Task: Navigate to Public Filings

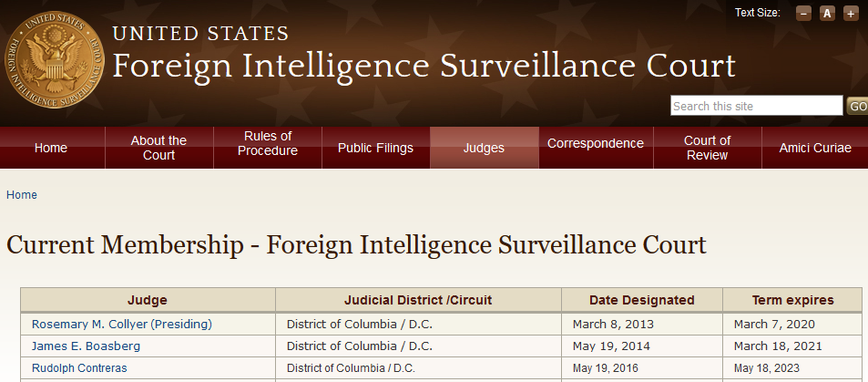Action: tap(375, 148)
